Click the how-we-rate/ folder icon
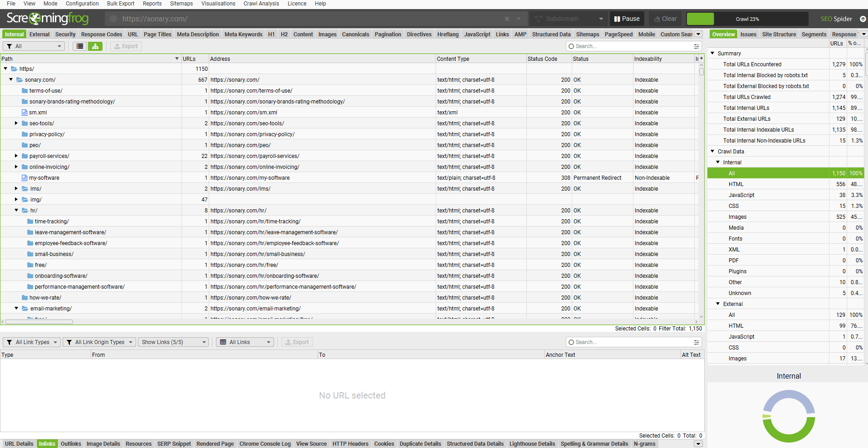868x448 pixels. point(25,298)
